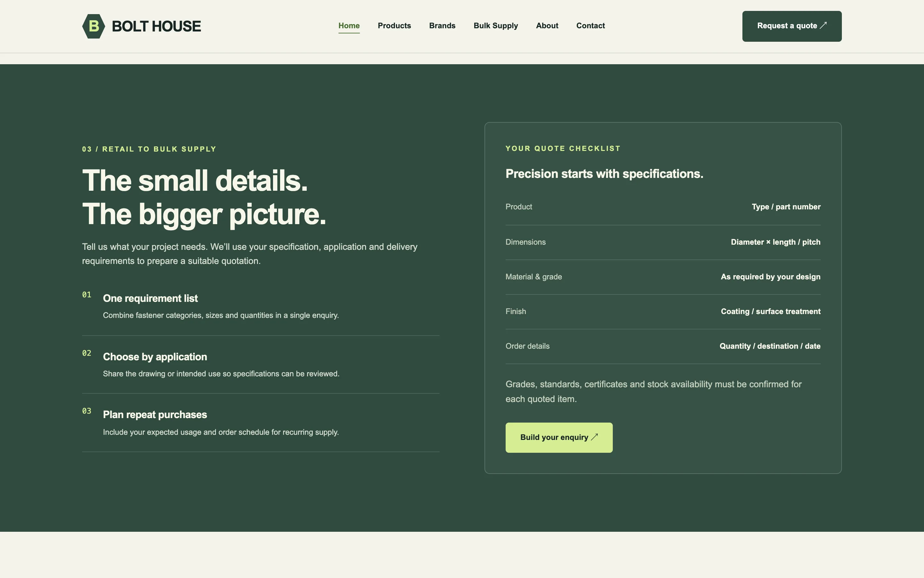Click 'Include your expected usage' description line
Viewport: 924px width, 578px height.
click(x=221, y=432)
